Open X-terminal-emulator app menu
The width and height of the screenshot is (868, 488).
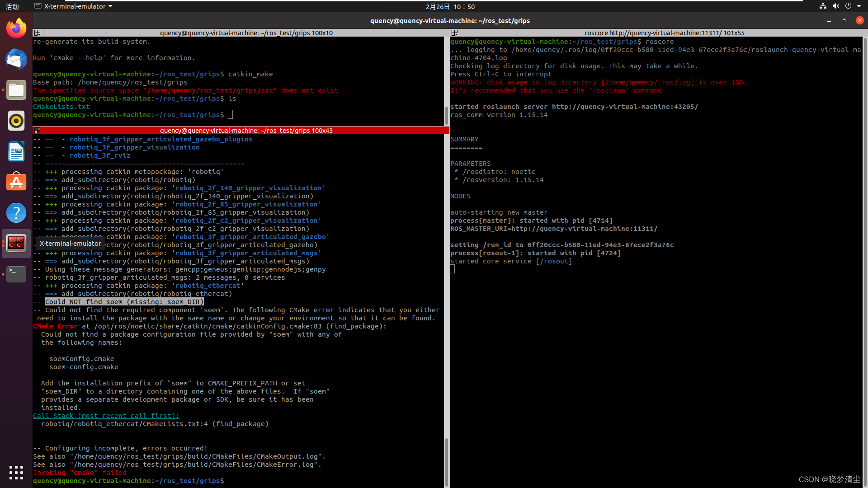pos(74,6)
